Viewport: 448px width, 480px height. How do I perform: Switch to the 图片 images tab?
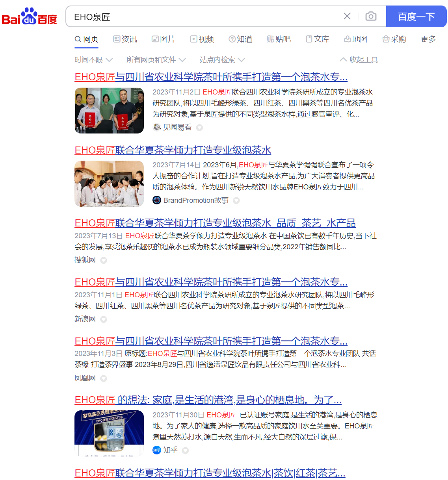163,39
